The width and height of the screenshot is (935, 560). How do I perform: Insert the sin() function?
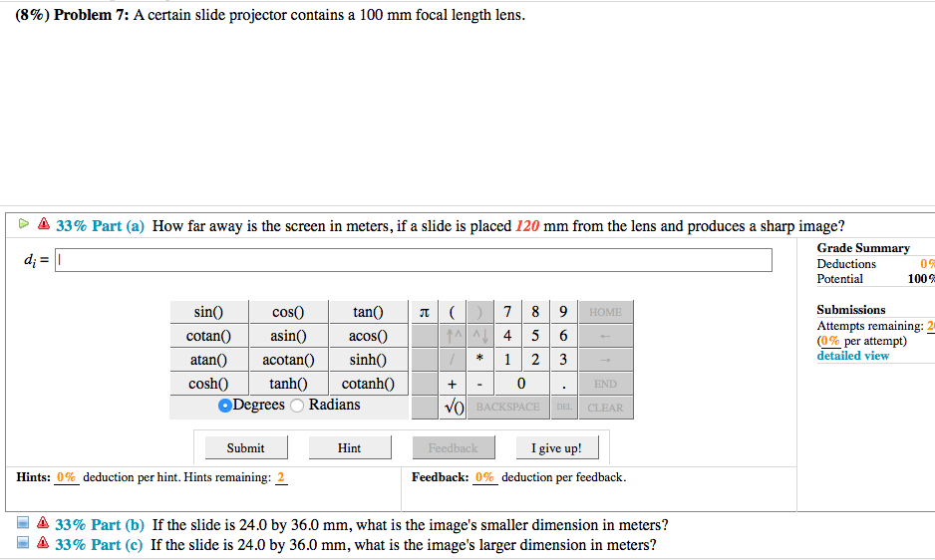coord(208,312)
